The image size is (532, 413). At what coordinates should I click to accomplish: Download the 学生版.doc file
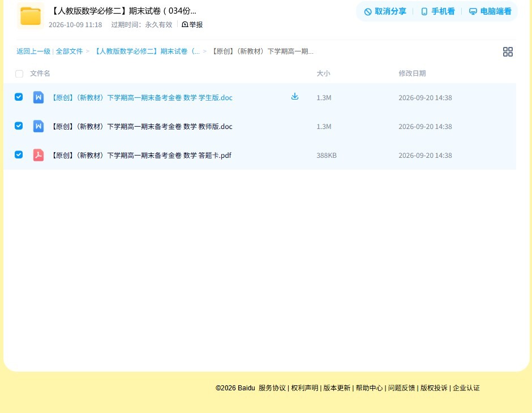[295, 97]
